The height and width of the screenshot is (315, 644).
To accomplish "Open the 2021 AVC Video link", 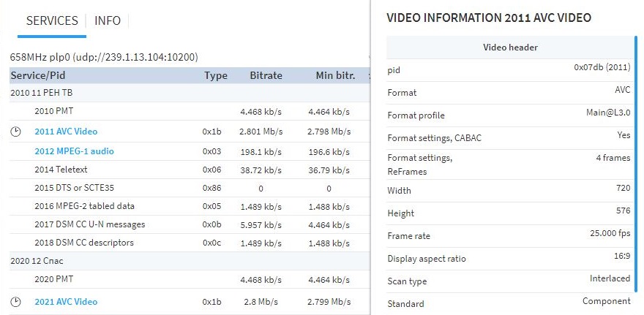I will [66, 302].
